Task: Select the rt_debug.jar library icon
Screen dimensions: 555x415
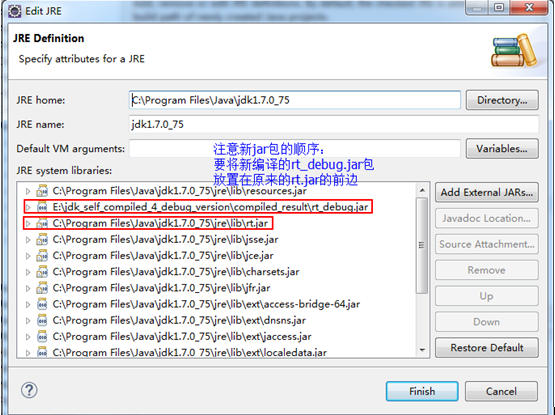Action: point(42,207)
